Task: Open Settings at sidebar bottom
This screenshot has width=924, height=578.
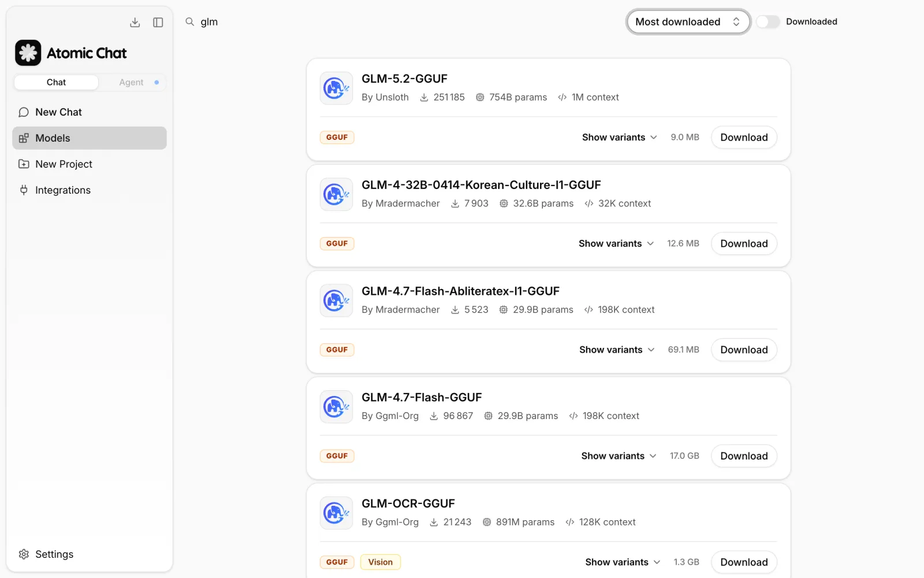Action: tap(90, 554)
